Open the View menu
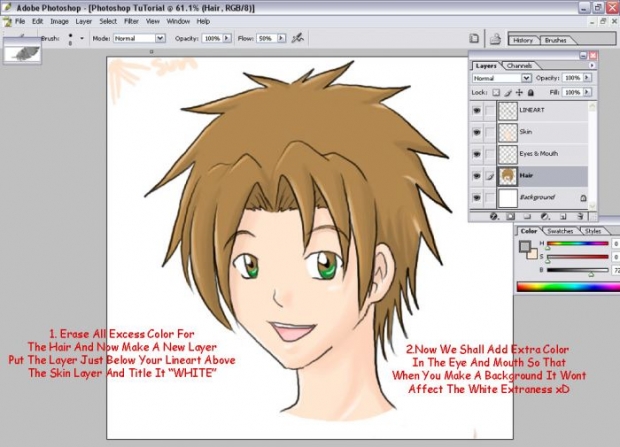Screen dimensions: 620x447 point(153,21)
